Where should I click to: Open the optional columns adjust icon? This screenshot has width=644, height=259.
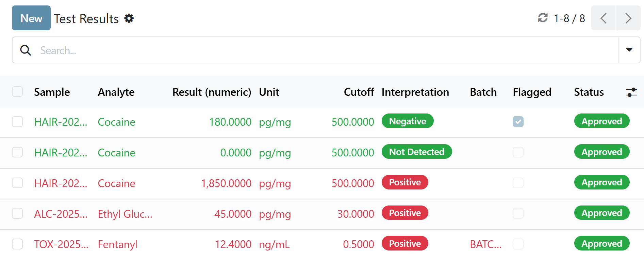tap(631, 92)
